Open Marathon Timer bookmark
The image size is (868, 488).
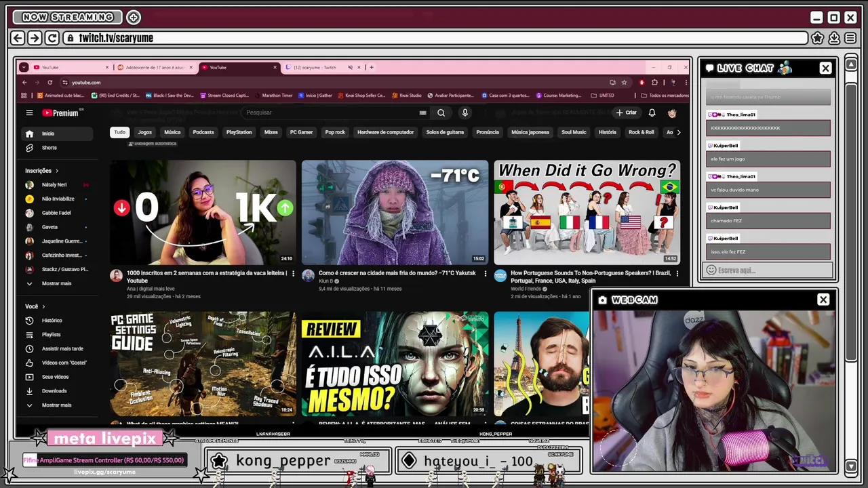pos(273,96)
